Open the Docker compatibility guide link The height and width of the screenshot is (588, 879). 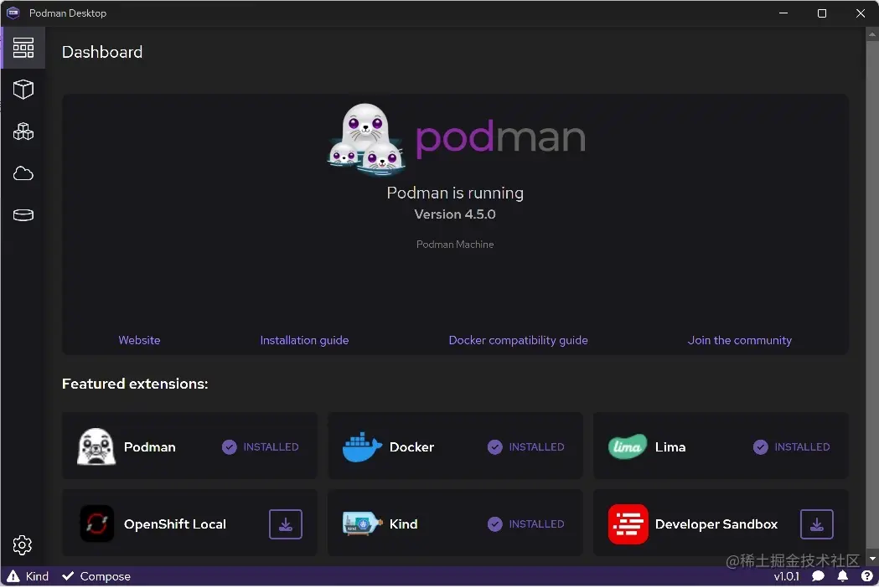tap(519, 341)
